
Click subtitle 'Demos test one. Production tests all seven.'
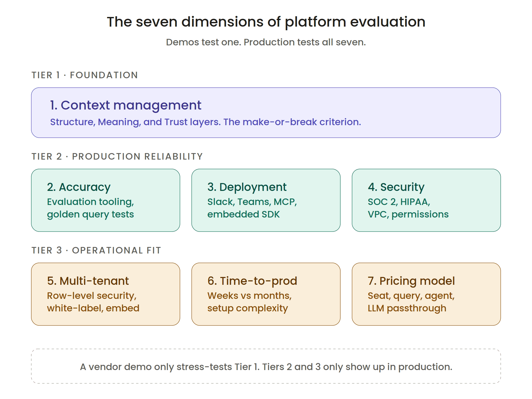(x=266, y=42)
